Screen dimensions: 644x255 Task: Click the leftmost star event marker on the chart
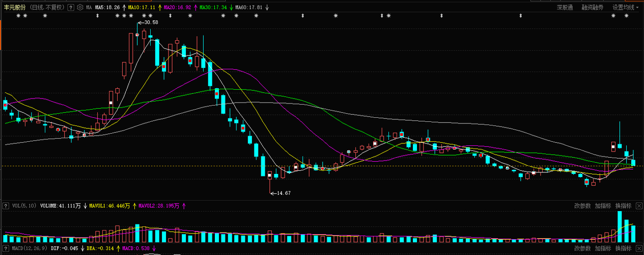point(18,16)
